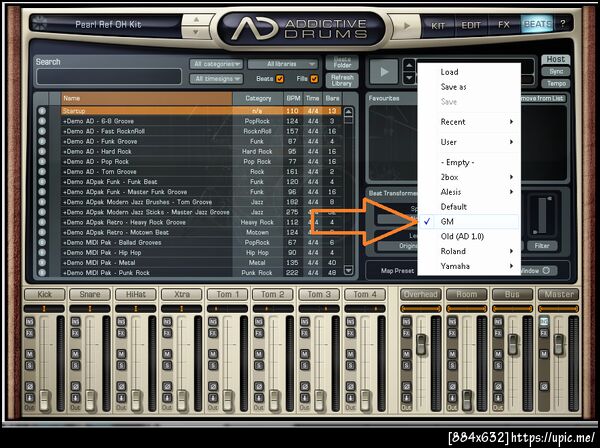This screenshot has height=448, width=600.
Task: Click the Host button
Action: pyautogui.click(x=556, y=59)
